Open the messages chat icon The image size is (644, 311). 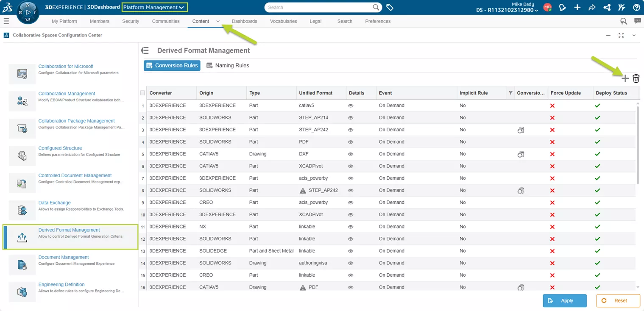637,21
